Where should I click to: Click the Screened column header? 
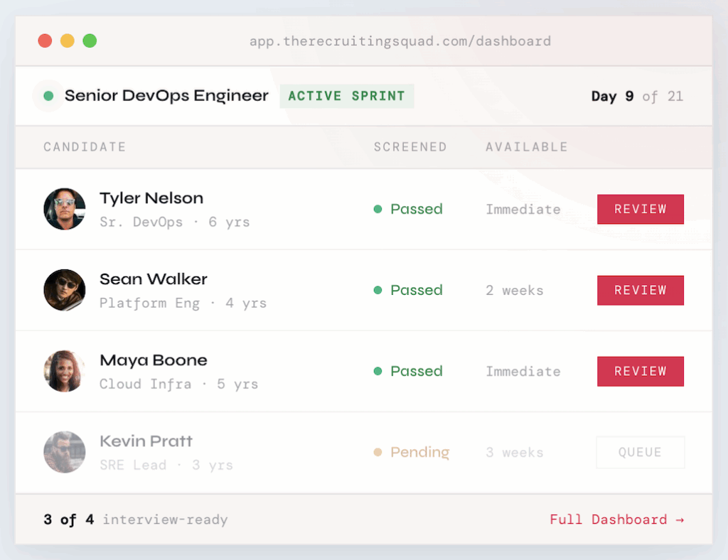(410, 147)
